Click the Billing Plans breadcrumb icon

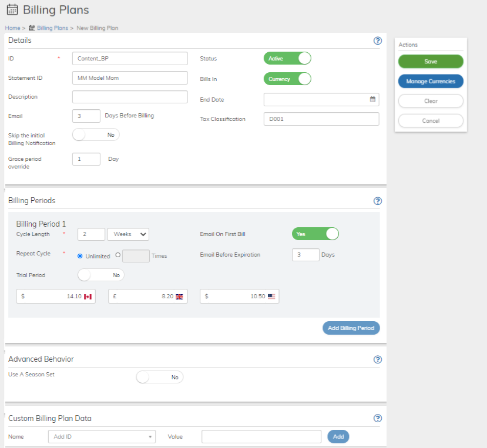(32, 28)
